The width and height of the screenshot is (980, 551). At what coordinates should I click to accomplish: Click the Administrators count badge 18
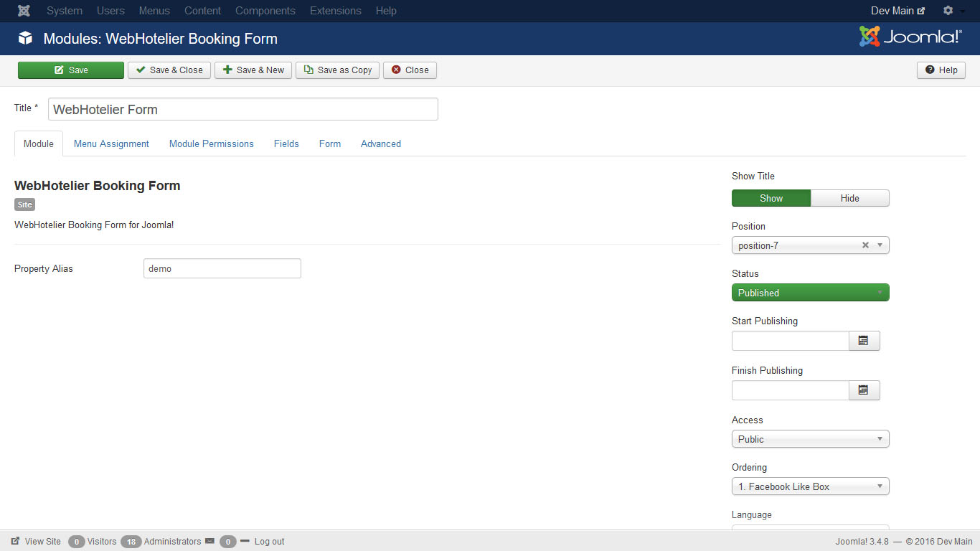point(131,542)
